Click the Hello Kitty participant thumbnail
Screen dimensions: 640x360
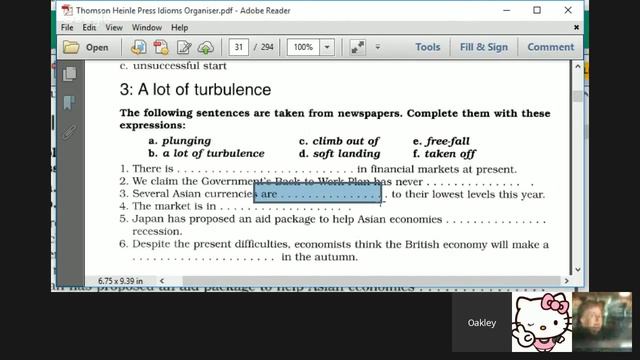pos(542,322)
